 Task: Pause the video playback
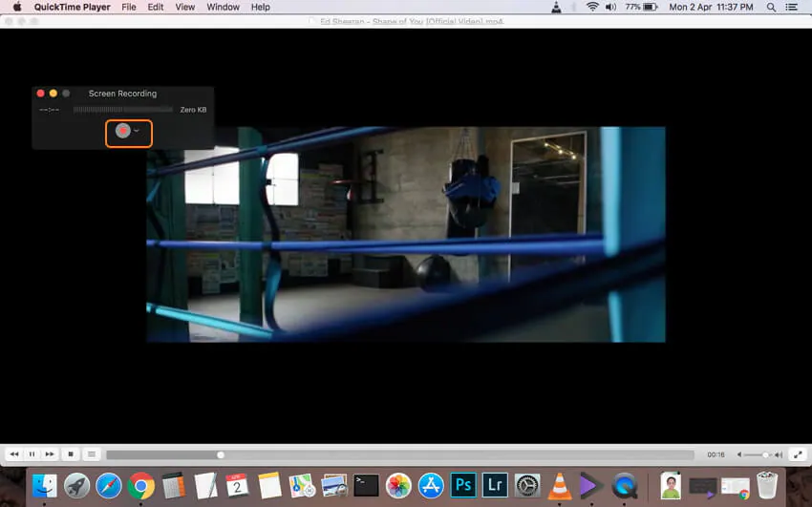32,454
